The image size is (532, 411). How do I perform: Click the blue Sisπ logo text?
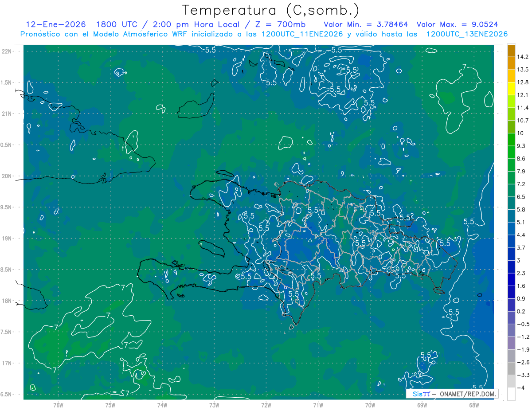click(x=421, y=394)
